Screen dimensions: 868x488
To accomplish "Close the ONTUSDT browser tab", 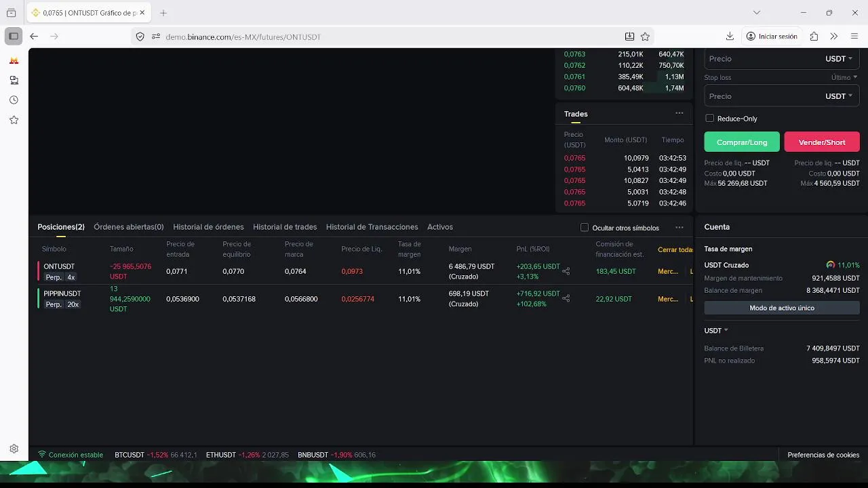I will click(x=142, y=13).
